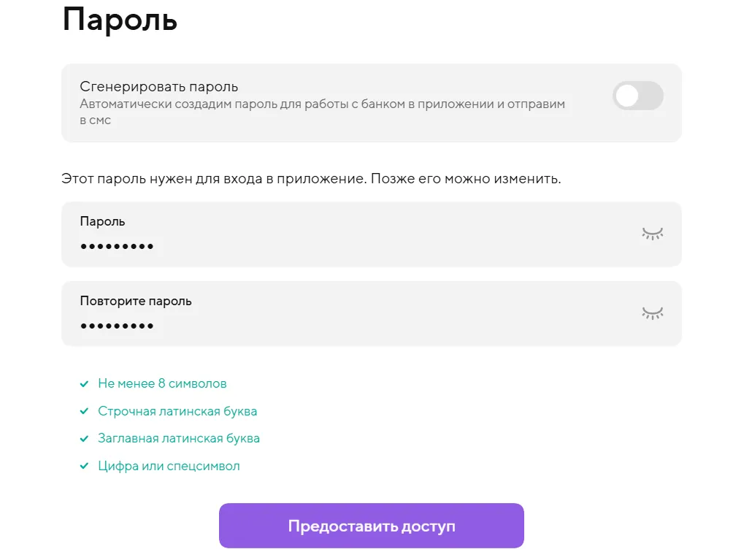Click the Строчная латинская буква requirement text
Screen dimensions: 752x560
tap(177, 411)
